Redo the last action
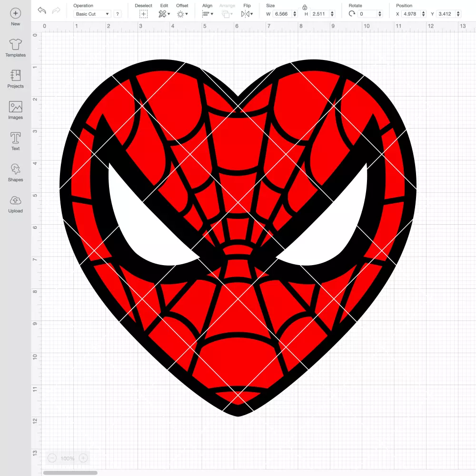The image size is (476, 476). click(56, 10)
